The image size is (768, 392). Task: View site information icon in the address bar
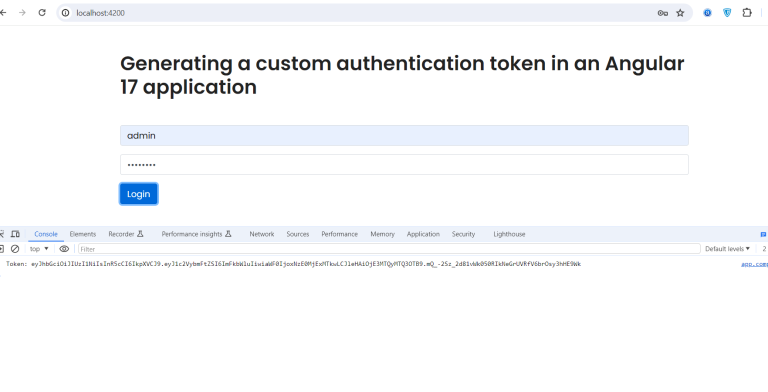coord(66,13)
